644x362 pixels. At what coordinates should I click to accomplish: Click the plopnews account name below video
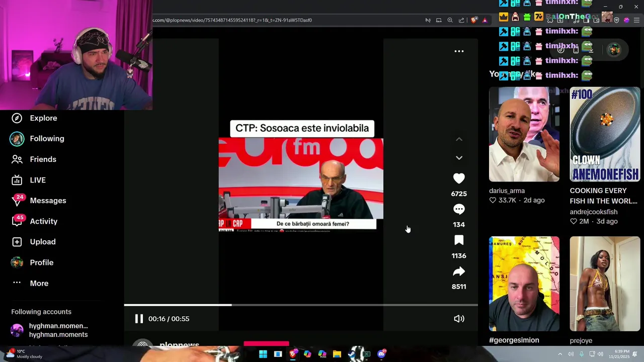coord(179,345)
